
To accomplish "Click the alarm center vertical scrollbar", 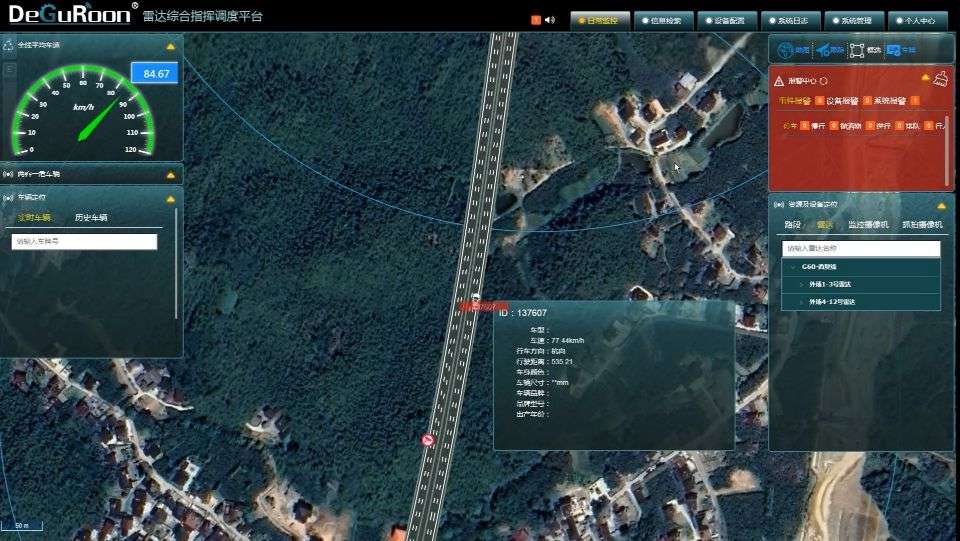I will pyautogui.click(x=948, y=149).
